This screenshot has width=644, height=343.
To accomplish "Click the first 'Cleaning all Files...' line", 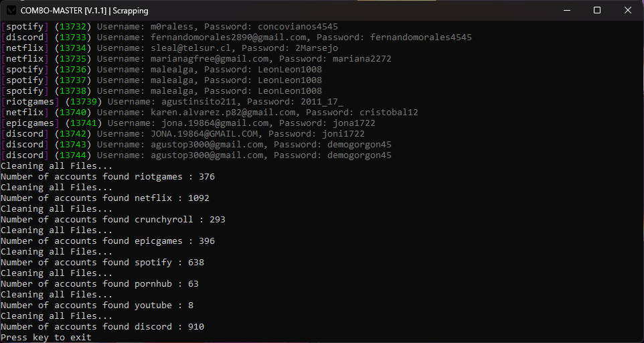I will [56, 166].
